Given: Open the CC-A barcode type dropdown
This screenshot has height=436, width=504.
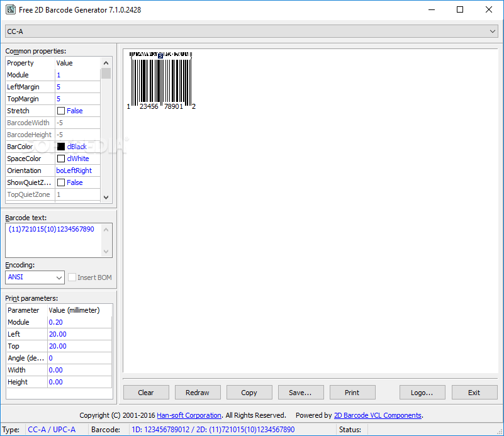Looking at the screenshot, I should point(493,31).
